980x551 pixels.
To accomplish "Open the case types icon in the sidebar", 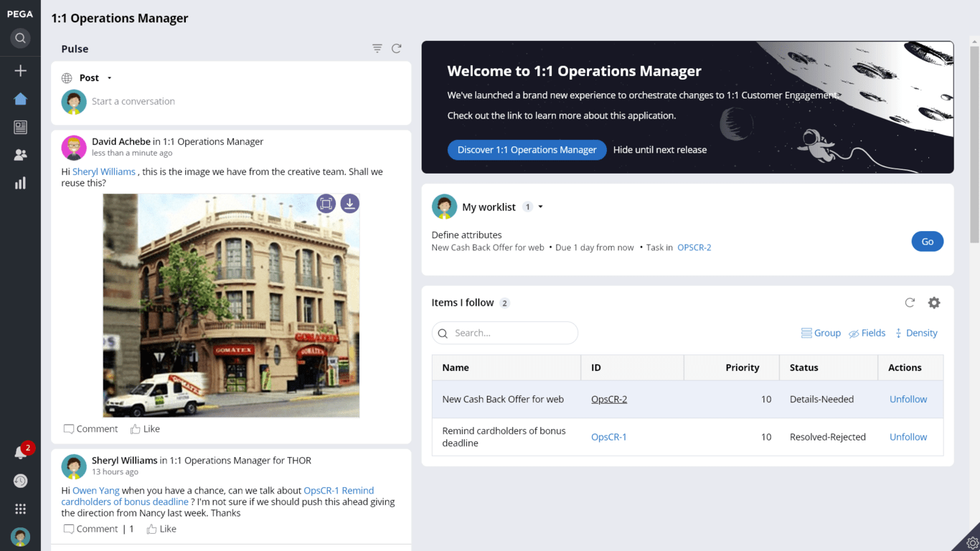I will tap(20, 126).
